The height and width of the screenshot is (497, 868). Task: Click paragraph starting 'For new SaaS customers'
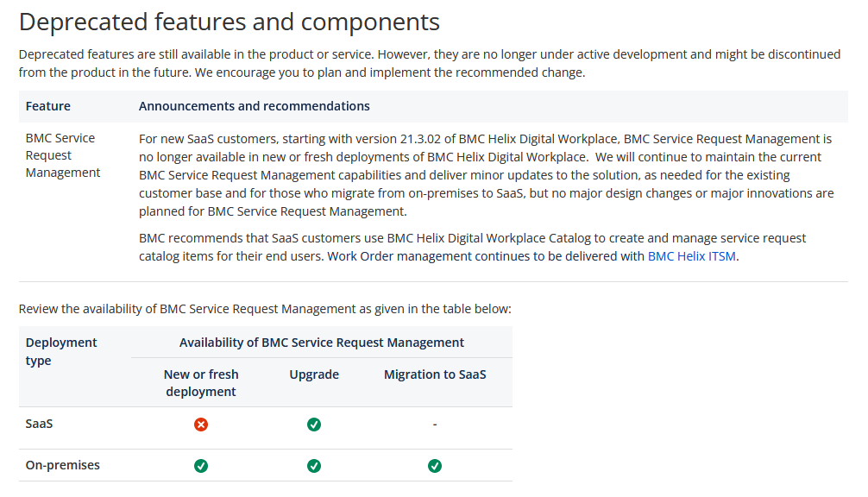tap(486, 175)
